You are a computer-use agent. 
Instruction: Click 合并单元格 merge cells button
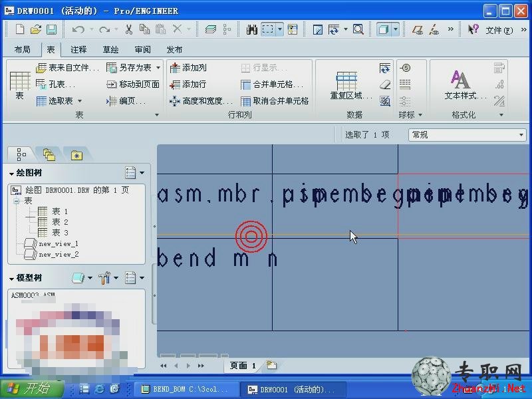coord(272,84)
